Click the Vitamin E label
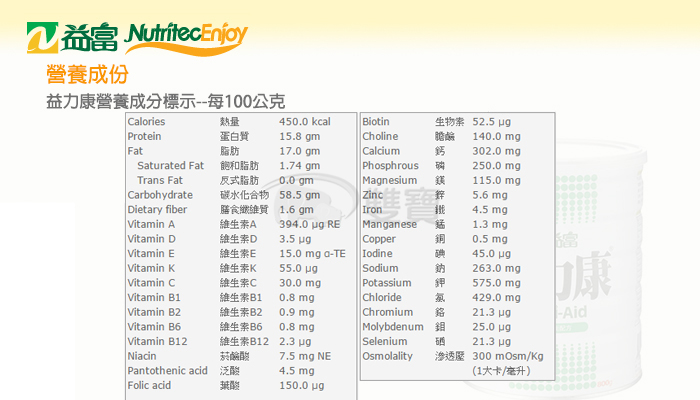 tap(151, 254)
